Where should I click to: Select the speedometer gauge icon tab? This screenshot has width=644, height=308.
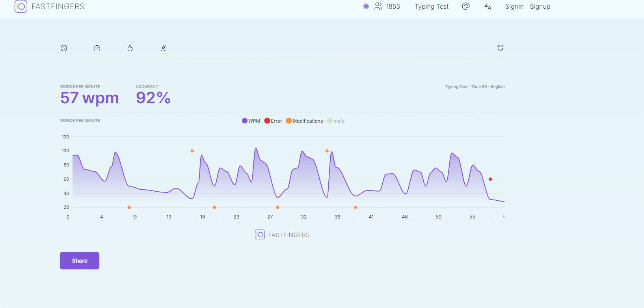pos(97,48)
